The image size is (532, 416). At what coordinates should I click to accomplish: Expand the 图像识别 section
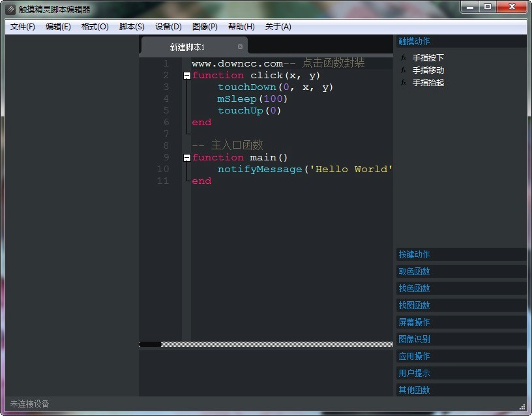(415, 339)
